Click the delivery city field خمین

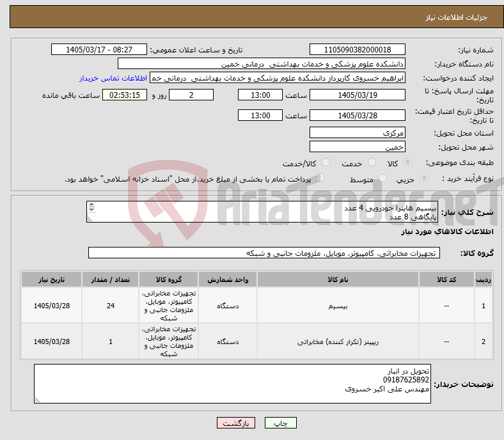(x=358, y=147)
